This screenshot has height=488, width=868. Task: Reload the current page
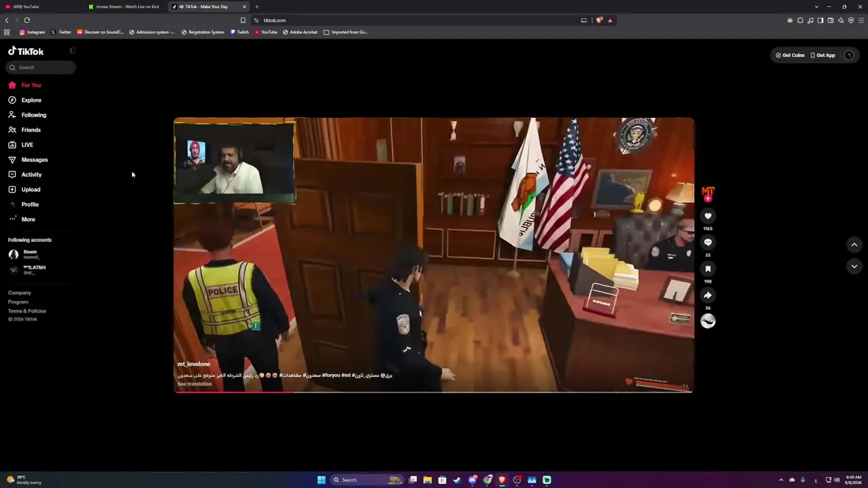click(27, 20)
